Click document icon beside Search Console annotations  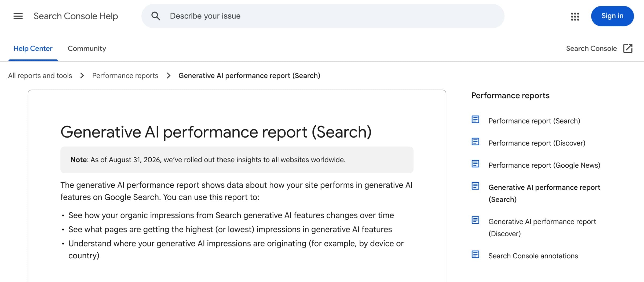pos(475,254)
